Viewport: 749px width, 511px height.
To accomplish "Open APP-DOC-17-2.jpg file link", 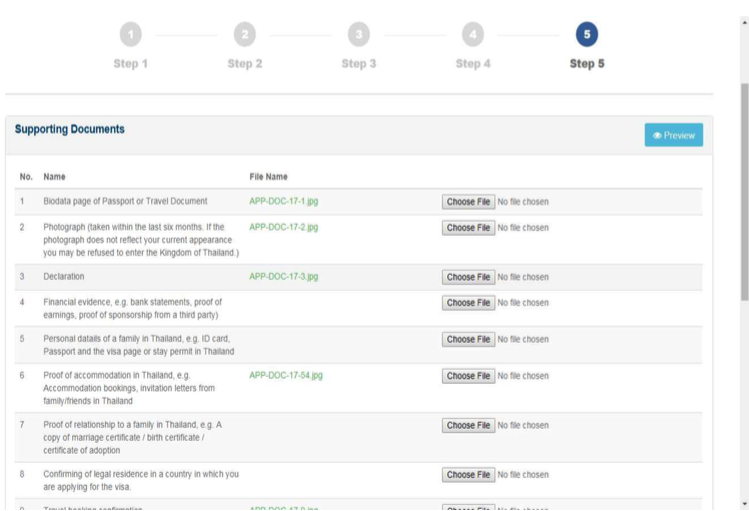I will pyautogui.click(x=283, y=227).
